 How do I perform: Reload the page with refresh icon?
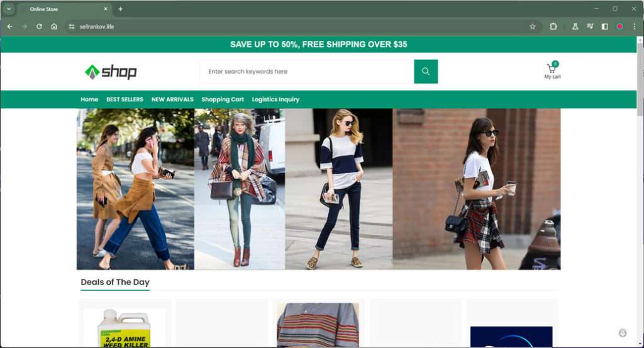pyautogui.click(x=39, y=26)
